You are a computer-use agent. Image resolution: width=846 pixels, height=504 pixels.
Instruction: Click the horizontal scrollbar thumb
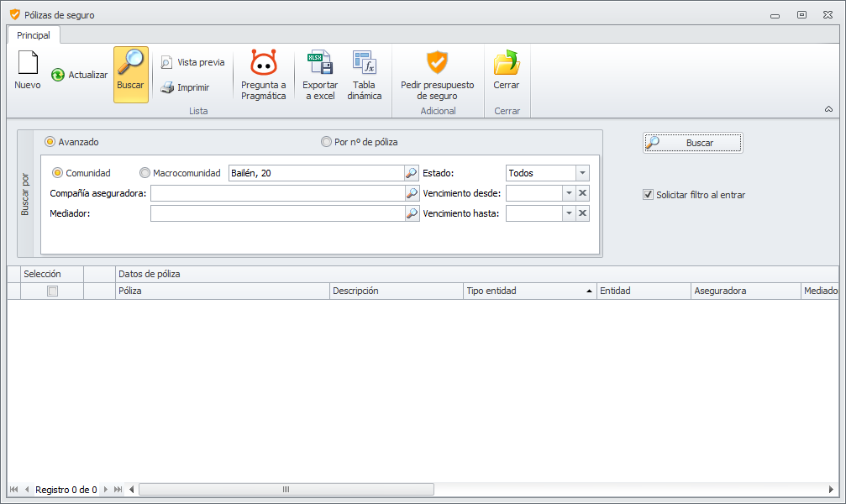[286, 490]
